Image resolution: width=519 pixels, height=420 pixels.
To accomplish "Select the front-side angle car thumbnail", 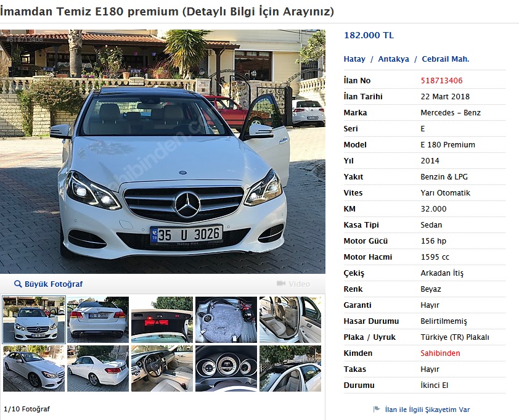I will click(x=34, y=369).
